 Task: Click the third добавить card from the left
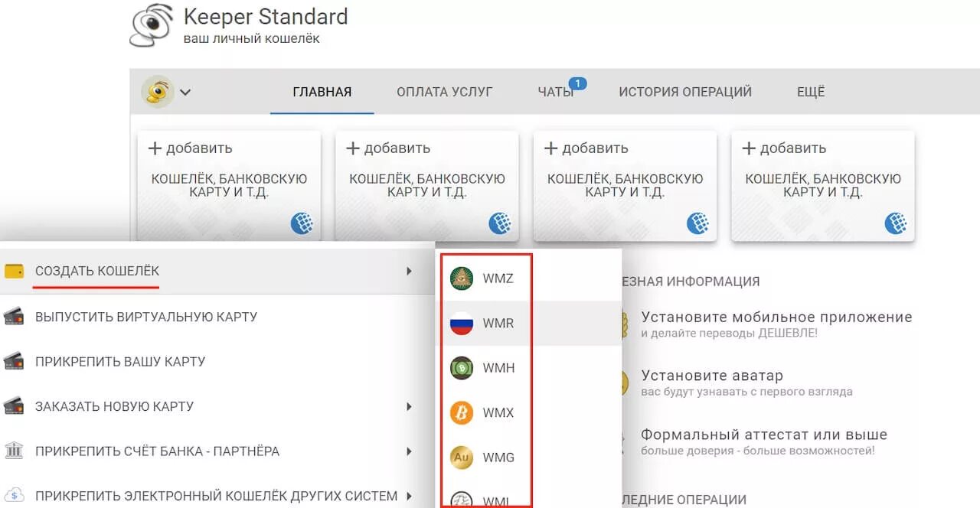[626, 186]
